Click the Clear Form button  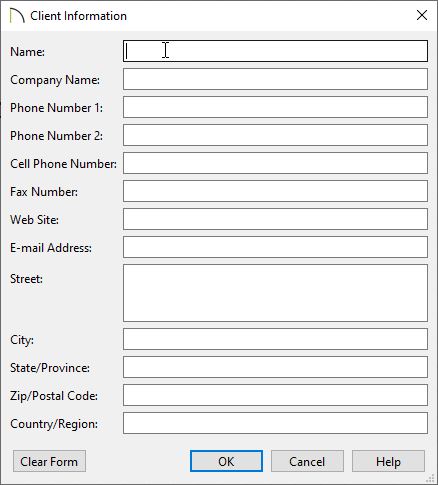(49, 461)
